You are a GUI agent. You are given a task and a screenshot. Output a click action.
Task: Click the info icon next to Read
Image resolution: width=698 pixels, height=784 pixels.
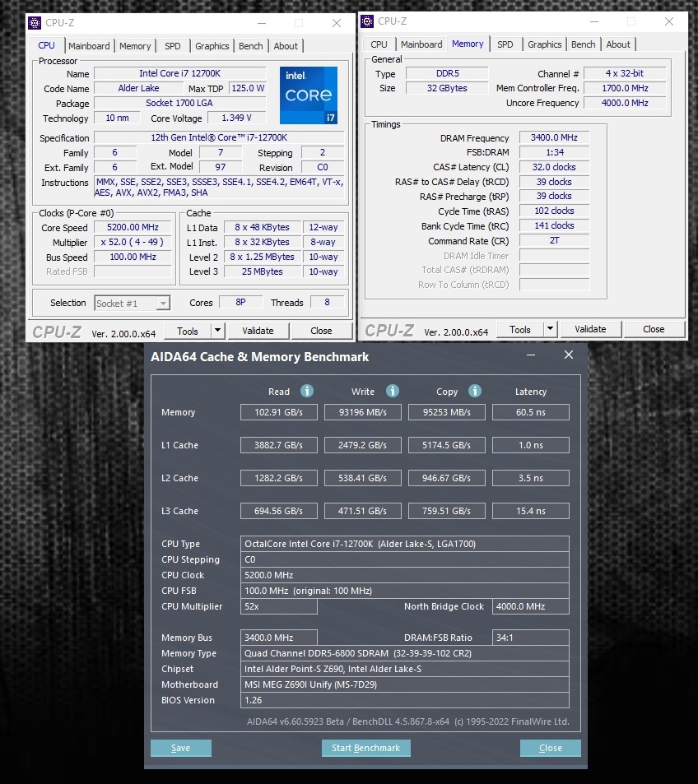(x=307, y=391)
